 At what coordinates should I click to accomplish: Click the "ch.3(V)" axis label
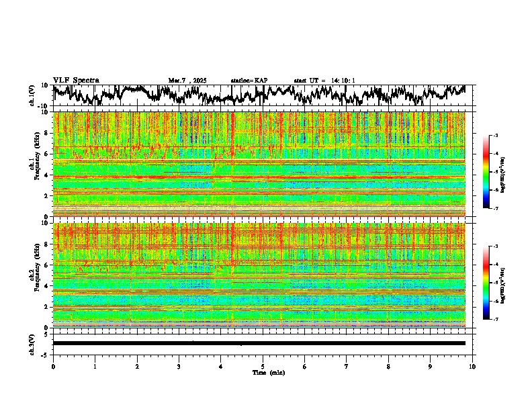(32, 345)
